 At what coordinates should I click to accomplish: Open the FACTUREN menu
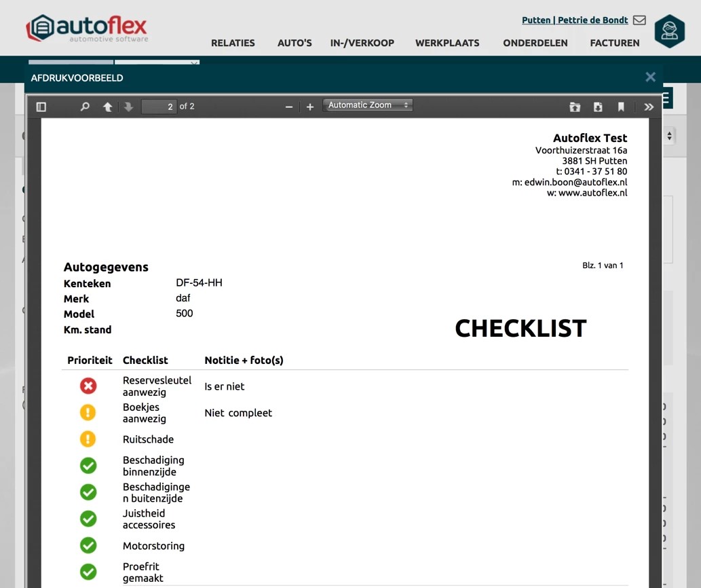[x=615, y=43]
